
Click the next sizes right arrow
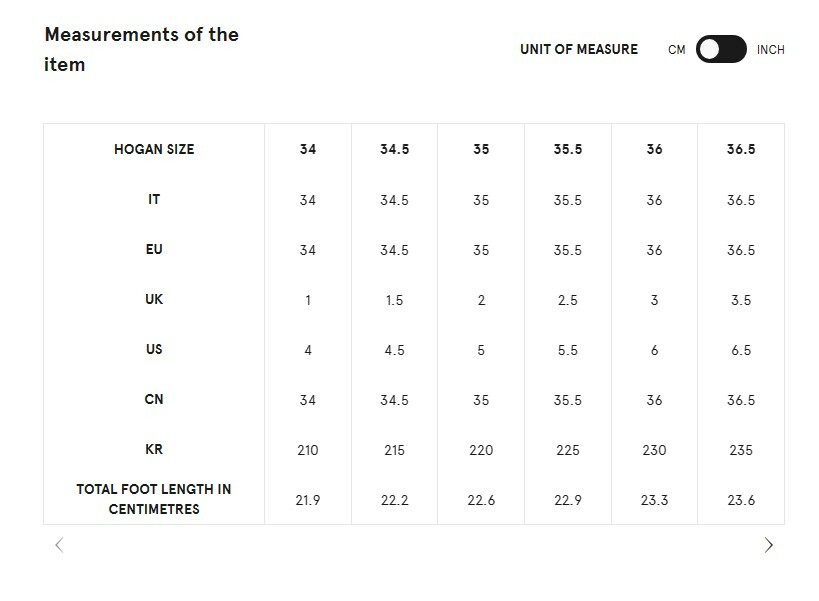pyautogui.click(x=768, y=545)
